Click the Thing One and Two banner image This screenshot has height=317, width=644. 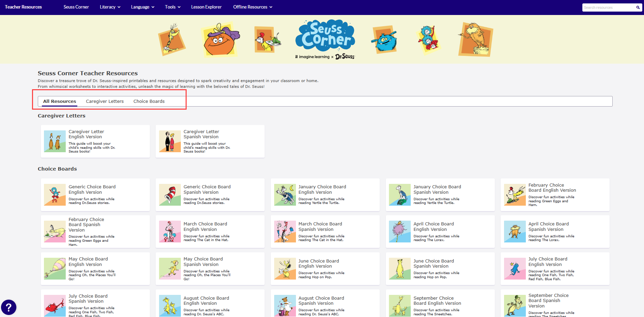point(428,39)
